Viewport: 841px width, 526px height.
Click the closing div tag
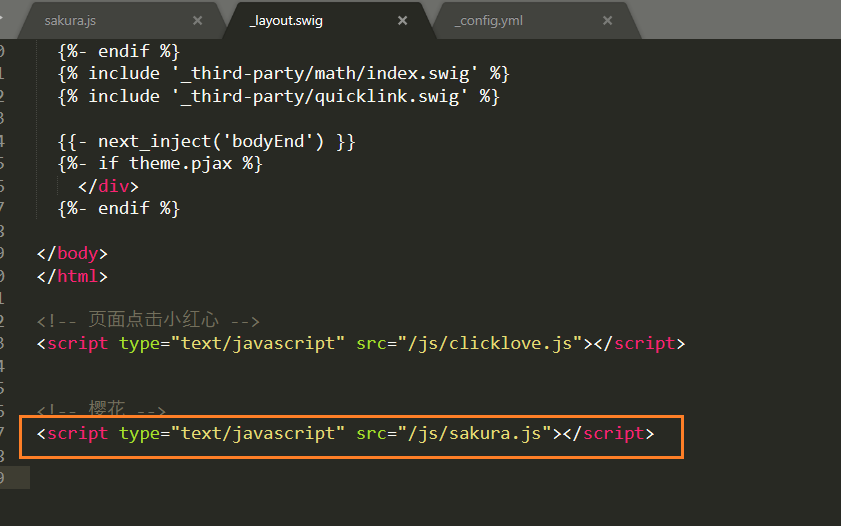click(108, 187)
